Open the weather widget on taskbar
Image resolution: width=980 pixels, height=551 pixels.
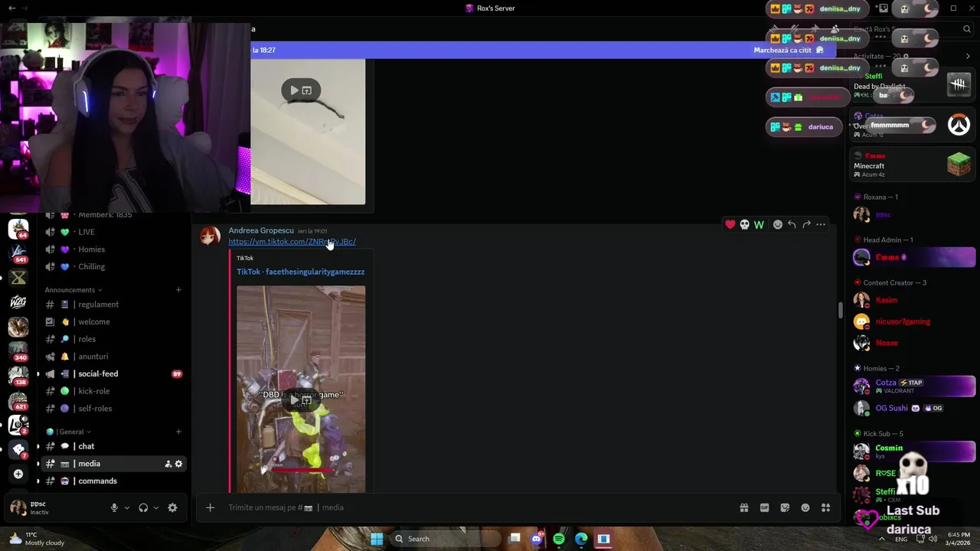[36, 539]
